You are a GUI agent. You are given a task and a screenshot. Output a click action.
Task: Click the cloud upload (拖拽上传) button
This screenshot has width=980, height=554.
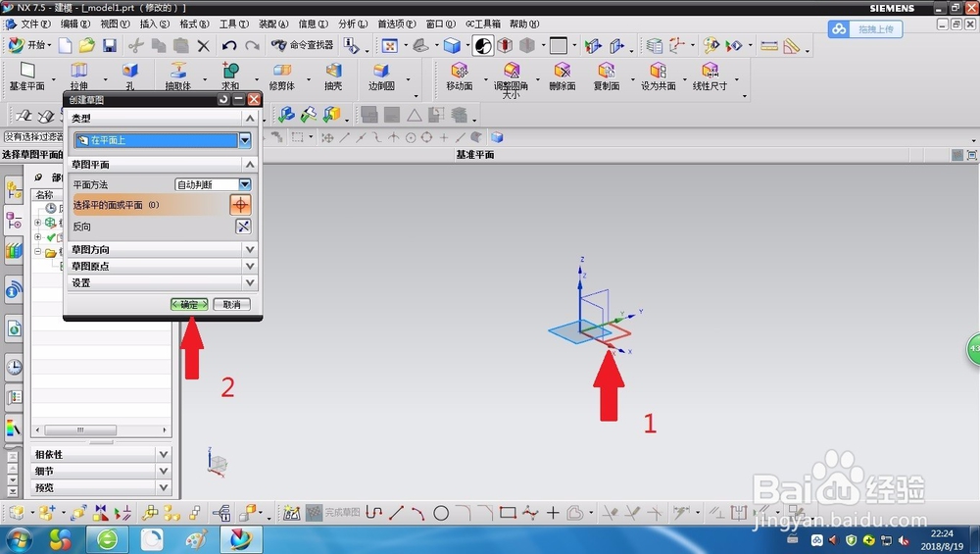pyautogui.click(x=865, y=28)
